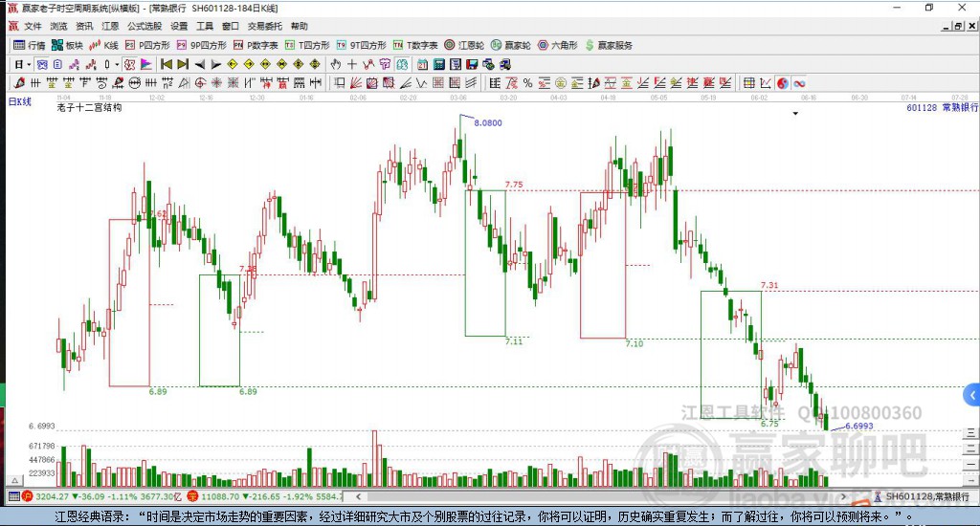This screenshot has height=526, width=980.
Task: Jump to last bar icon
Action: [x=183, y=64]
